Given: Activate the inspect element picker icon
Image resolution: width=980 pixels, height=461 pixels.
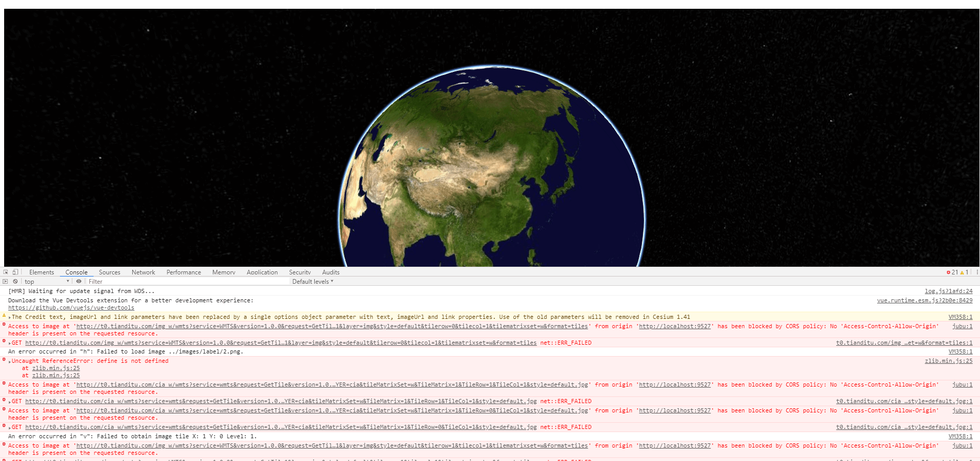Looking at the screenshot, I should point(6,272).
